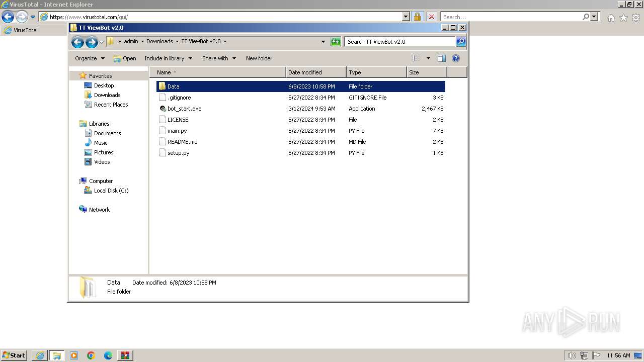
Task: Sort by the Name column header
Action: pyautogui.click(x=217, y=72)
